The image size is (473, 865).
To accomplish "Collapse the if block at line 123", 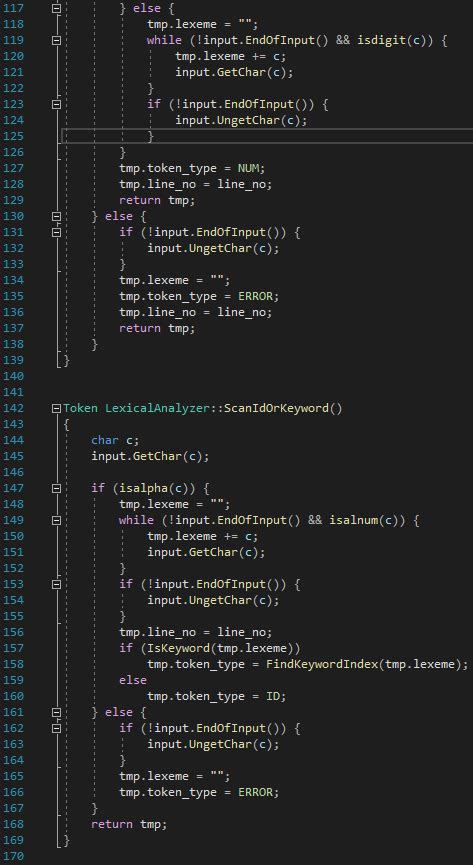I will (56, 104).
